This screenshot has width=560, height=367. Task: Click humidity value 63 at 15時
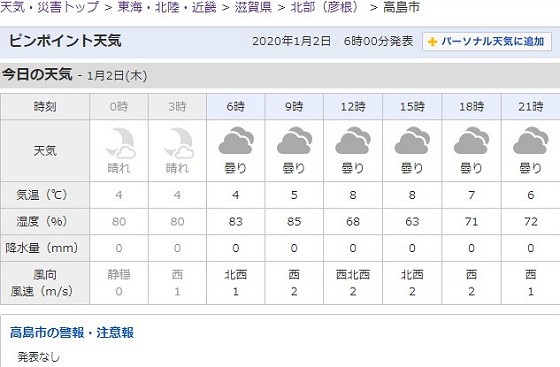point(412,222)
